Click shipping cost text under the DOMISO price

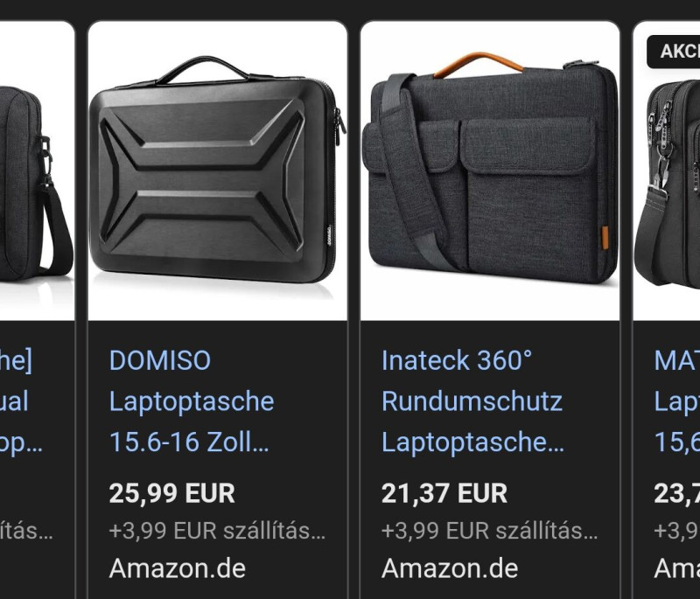tap(217, 531)
